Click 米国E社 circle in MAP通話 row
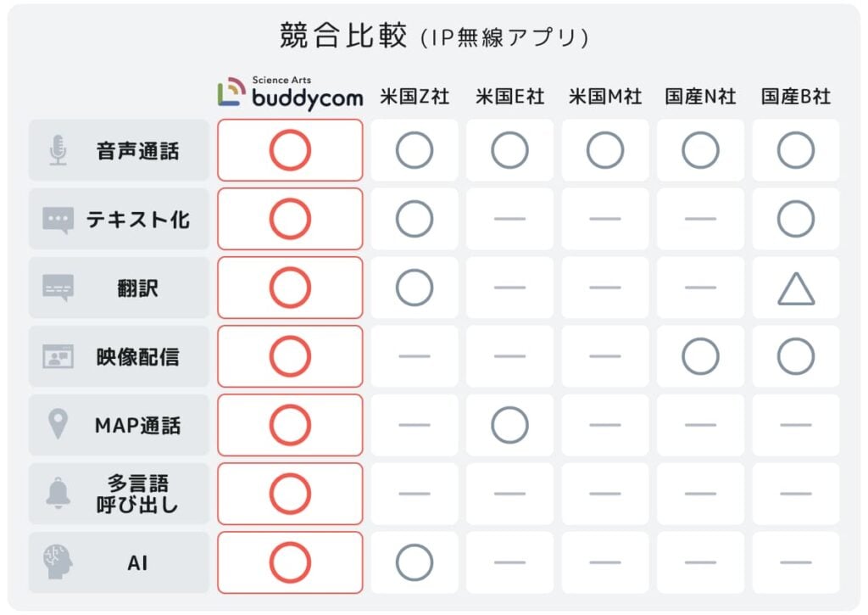 point(509,425)
